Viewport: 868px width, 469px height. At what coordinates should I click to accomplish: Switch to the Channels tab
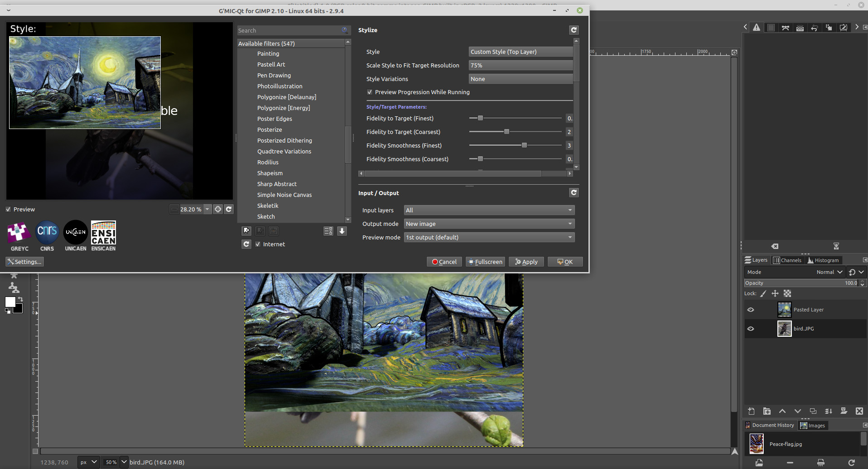click(787, 260)
